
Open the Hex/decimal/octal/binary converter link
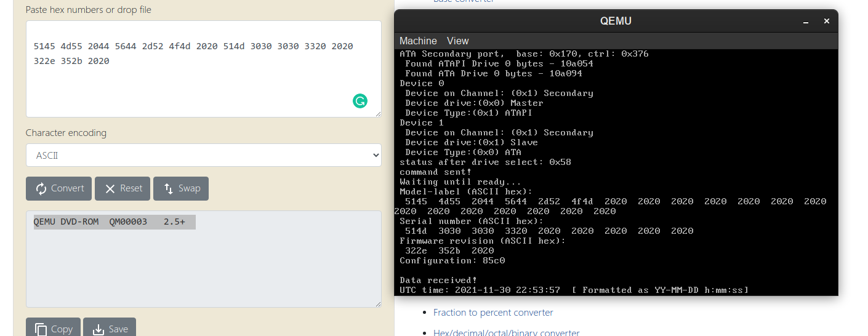coord(507,333)
